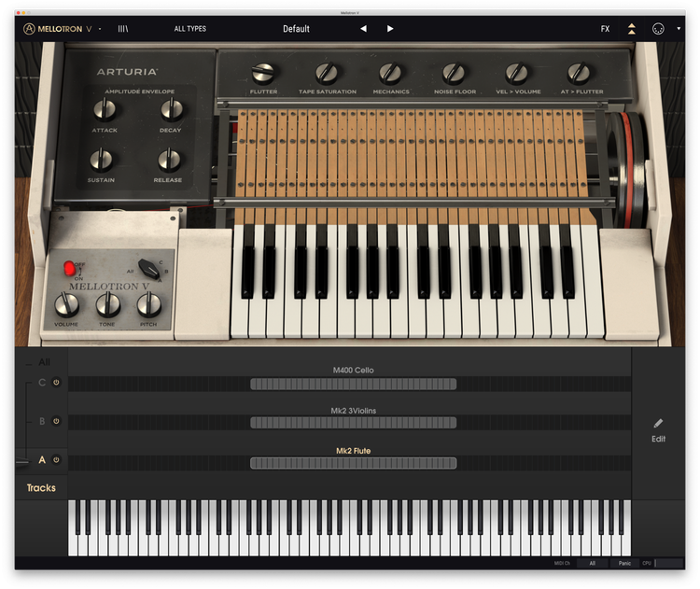Toggle the red power switch on Mellotron panel
The width and height of the screenshot is (700, 589).
[x=69, y=270]
